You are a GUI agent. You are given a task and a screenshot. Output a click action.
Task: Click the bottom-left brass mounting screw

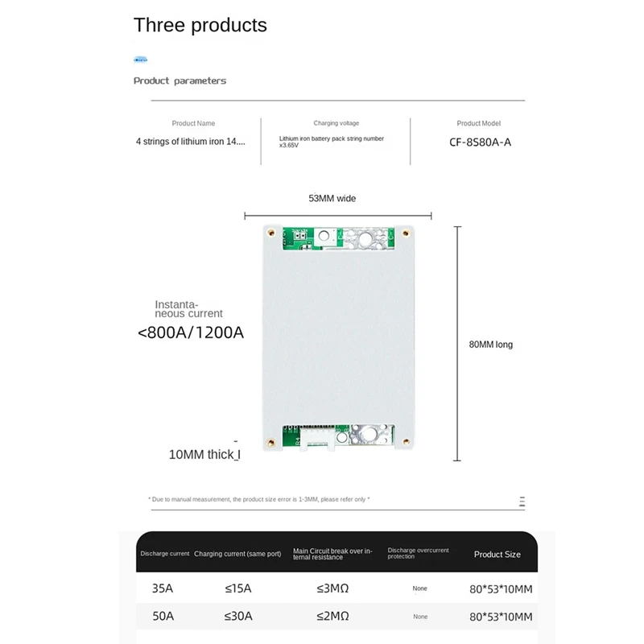point(271,440)
